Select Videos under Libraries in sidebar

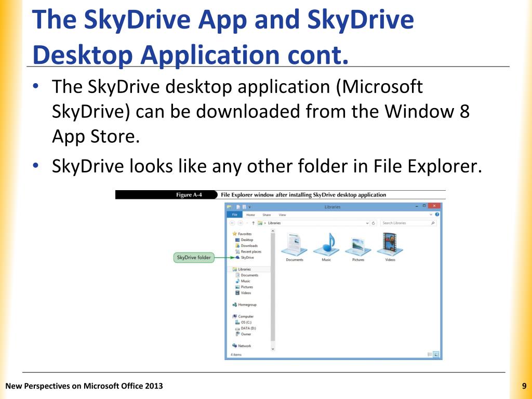(243, 293)
